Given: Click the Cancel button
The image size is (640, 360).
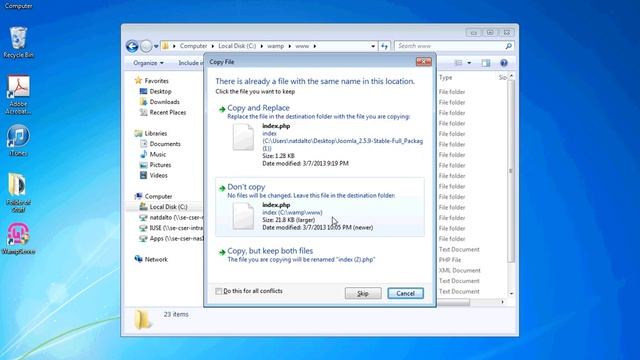Looking at the screenshot, I should [x=405, y=293].
